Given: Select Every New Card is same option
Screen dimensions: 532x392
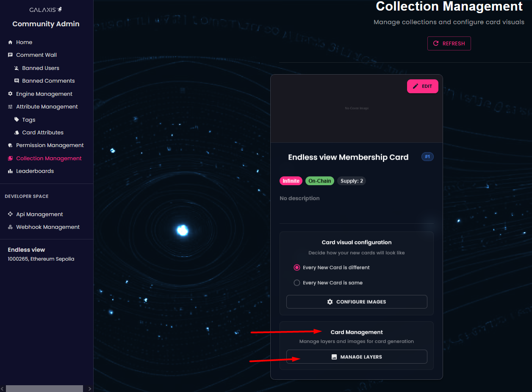Looking at the screenshot, I should [x=297, y=283].
